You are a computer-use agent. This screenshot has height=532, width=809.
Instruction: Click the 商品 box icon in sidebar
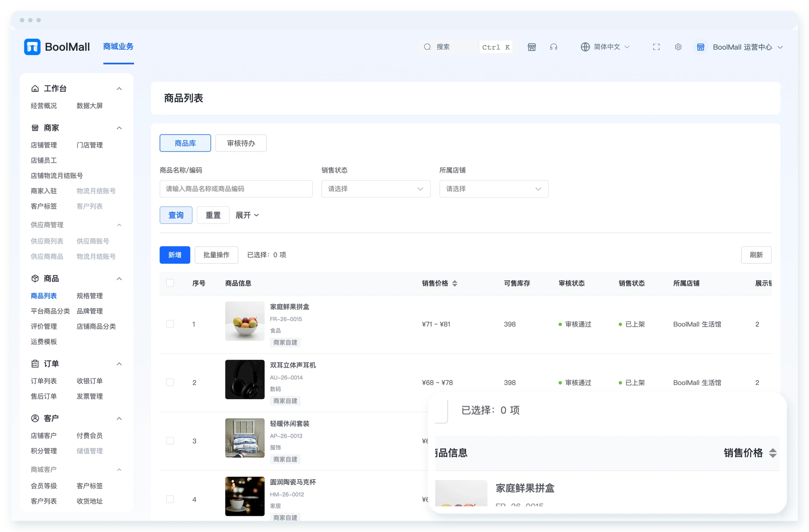[35, 278]
